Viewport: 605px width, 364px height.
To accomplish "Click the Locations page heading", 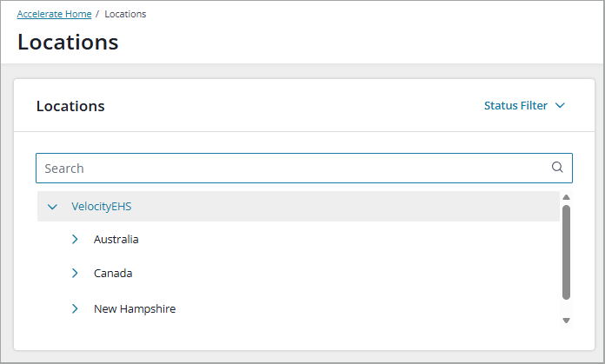I will 68,42.
